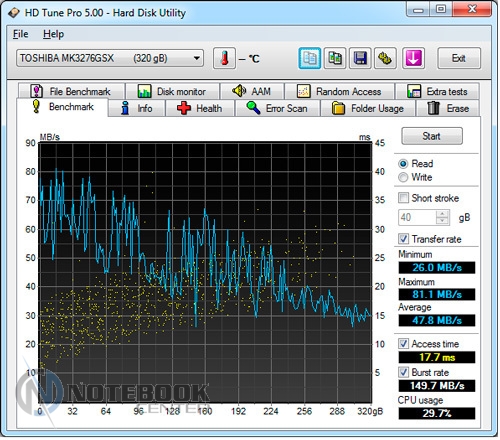Viewport: 500px width, 440px height.
Task: Switch to the Random Access tab
Action: [340, 91]
